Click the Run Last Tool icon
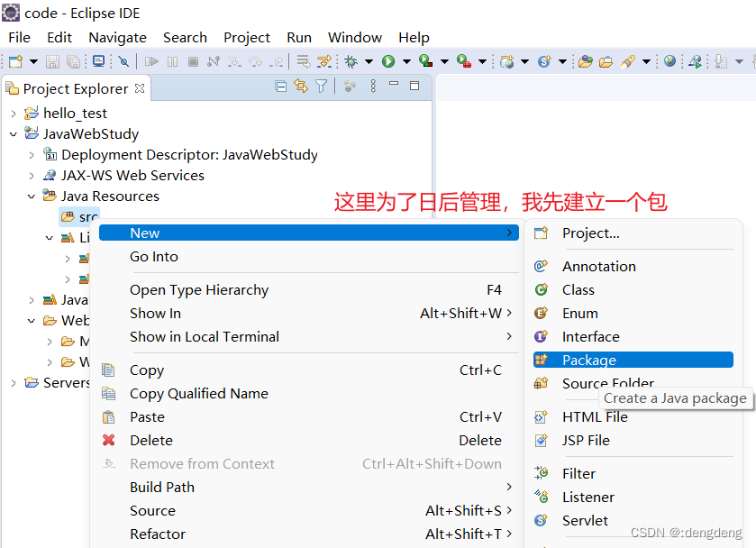Viewport: 756px width, 548px height. click(464, 60)
